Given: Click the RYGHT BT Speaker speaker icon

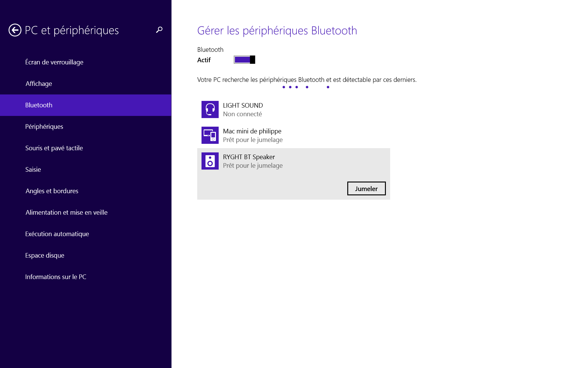Looking at the screenshot, I should [x=210, y=161].
